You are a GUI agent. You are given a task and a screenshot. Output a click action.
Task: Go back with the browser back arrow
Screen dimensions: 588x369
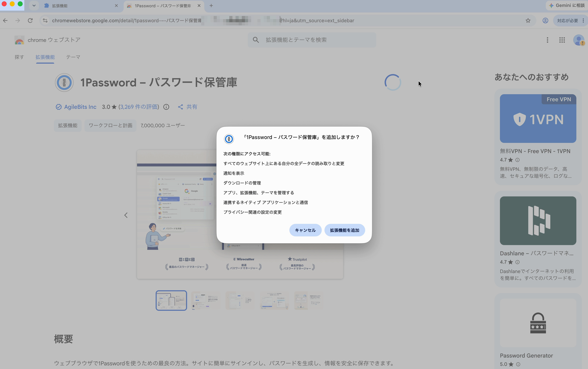click(x=5, y=21)
